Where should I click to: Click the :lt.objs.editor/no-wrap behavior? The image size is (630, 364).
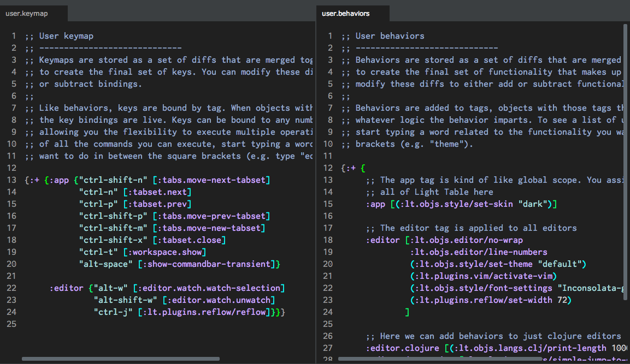pyautogui.click(x=466, y=240)
